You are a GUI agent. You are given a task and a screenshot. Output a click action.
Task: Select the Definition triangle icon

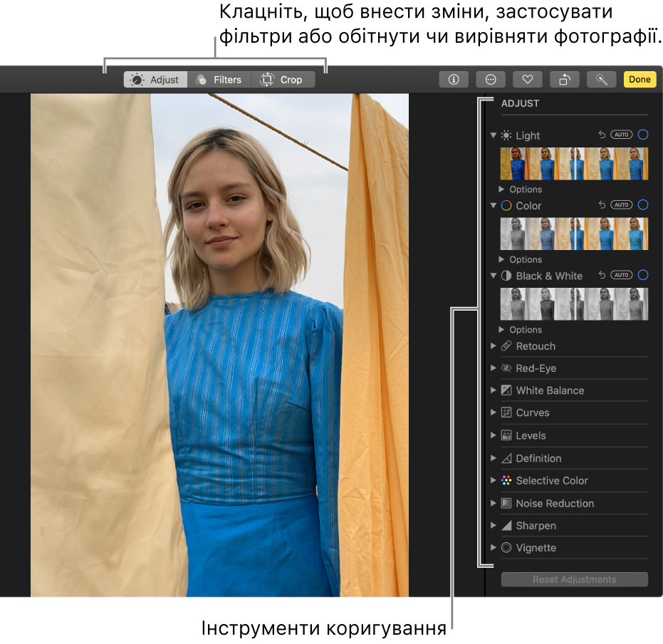506,458
